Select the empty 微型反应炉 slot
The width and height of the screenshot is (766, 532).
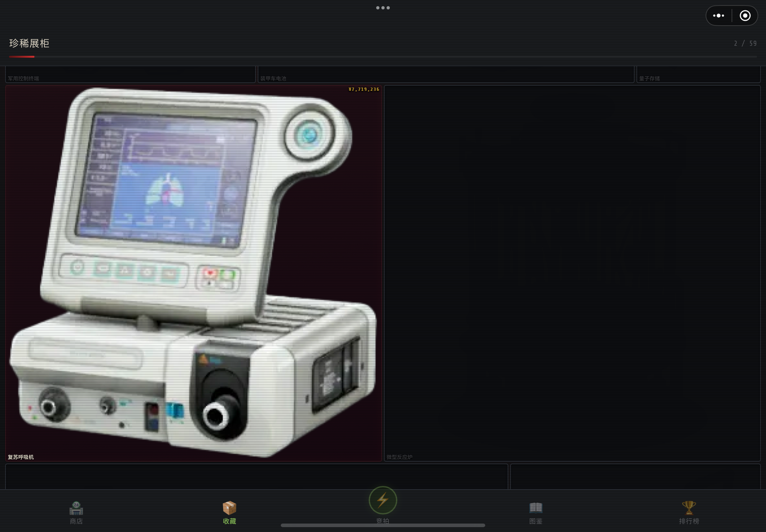coord(572,273)
